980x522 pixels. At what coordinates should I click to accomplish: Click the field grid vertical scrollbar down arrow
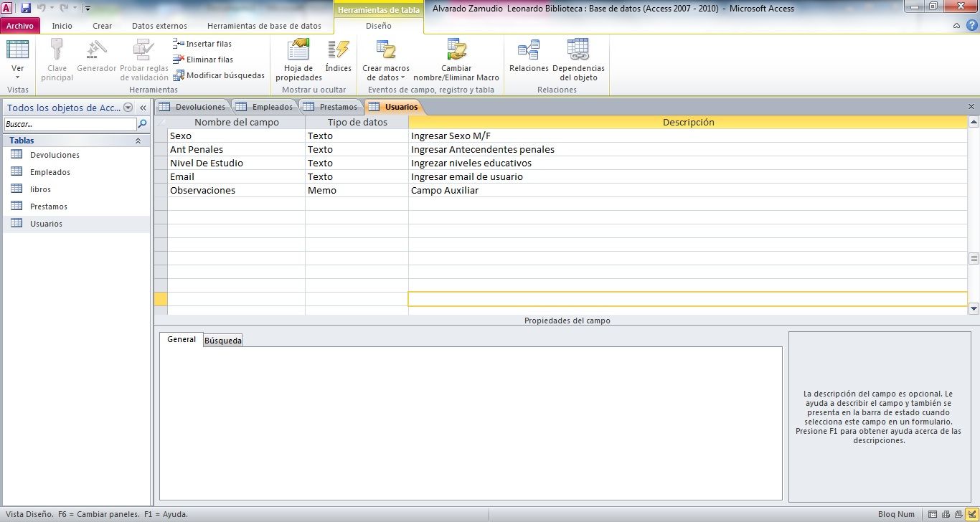tap(974, 309)
